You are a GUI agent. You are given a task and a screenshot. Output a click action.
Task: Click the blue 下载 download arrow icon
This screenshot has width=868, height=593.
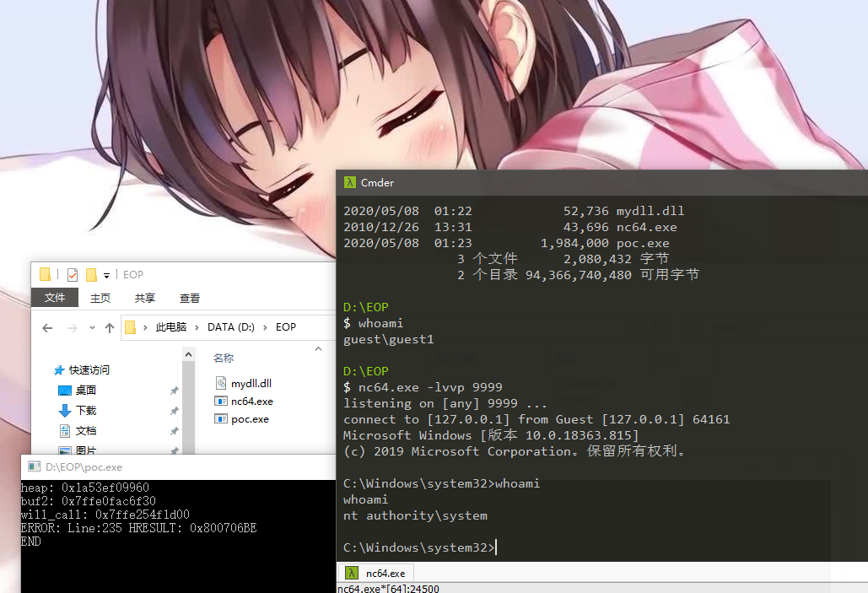[65, 410]
